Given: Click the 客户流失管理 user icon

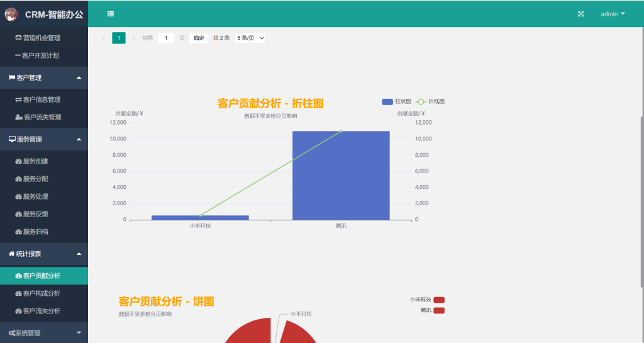Looking at the screenshot, I should [19, 117].
